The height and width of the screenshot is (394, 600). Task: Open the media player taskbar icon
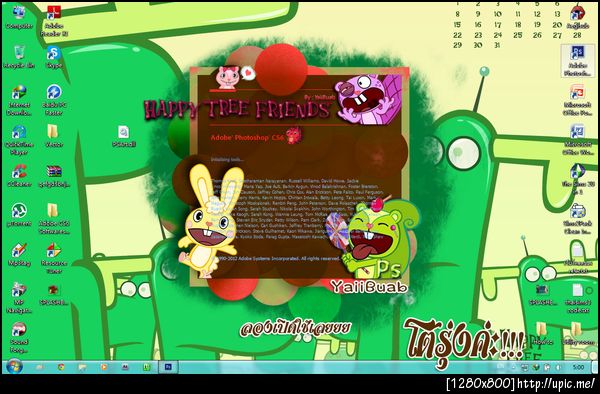(104, 367)
